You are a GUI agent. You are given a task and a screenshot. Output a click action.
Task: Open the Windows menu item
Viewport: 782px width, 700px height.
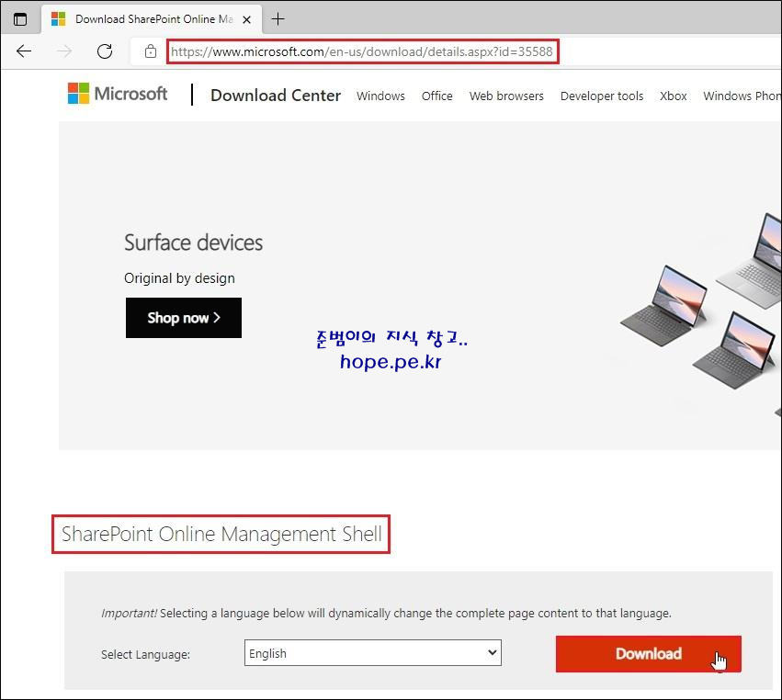380,96
